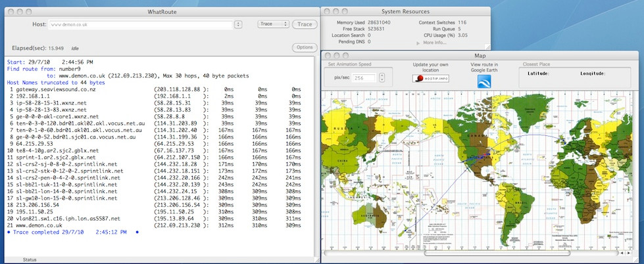Viewport: 644px width, 264px height.
Task: Open the Trace mode dropdown
Action: coord(273,24)
